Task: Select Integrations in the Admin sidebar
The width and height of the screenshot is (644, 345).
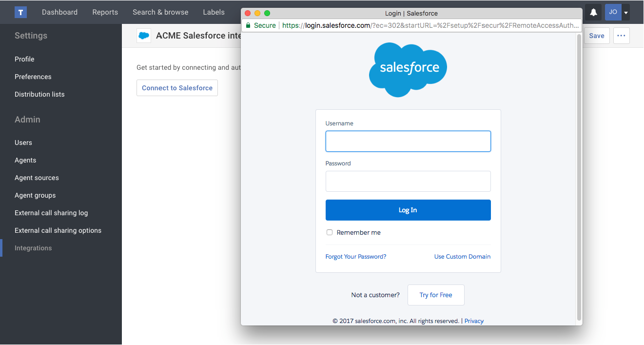Action: [33, 247]
